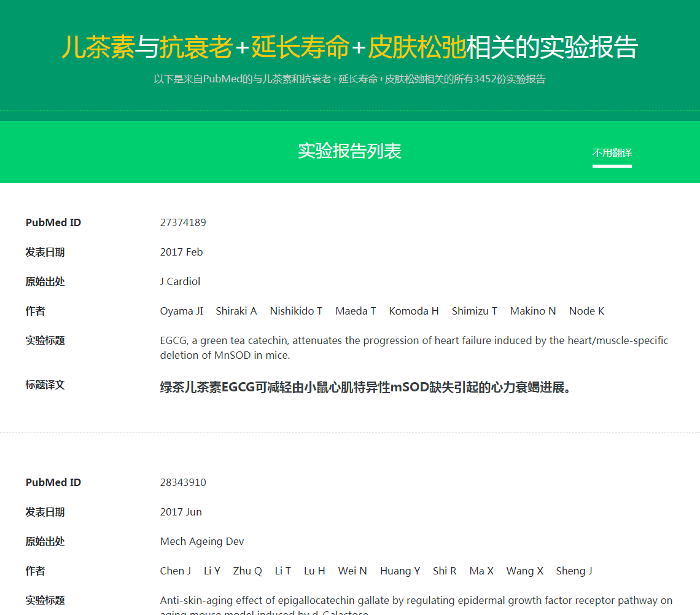Choose author Sheng J

pos(574,571)
